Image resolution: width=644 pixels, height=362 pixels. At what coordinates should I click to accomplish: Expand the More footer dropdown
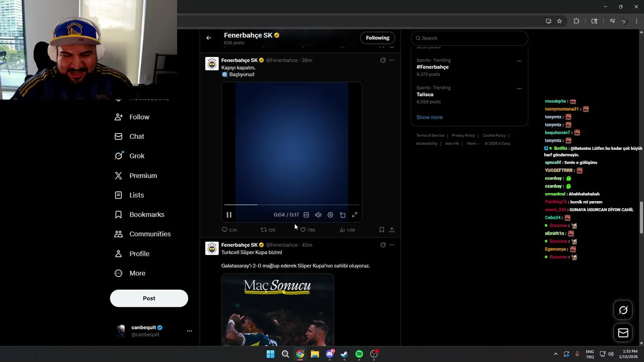pyautogui.click(x=473, y=143)
